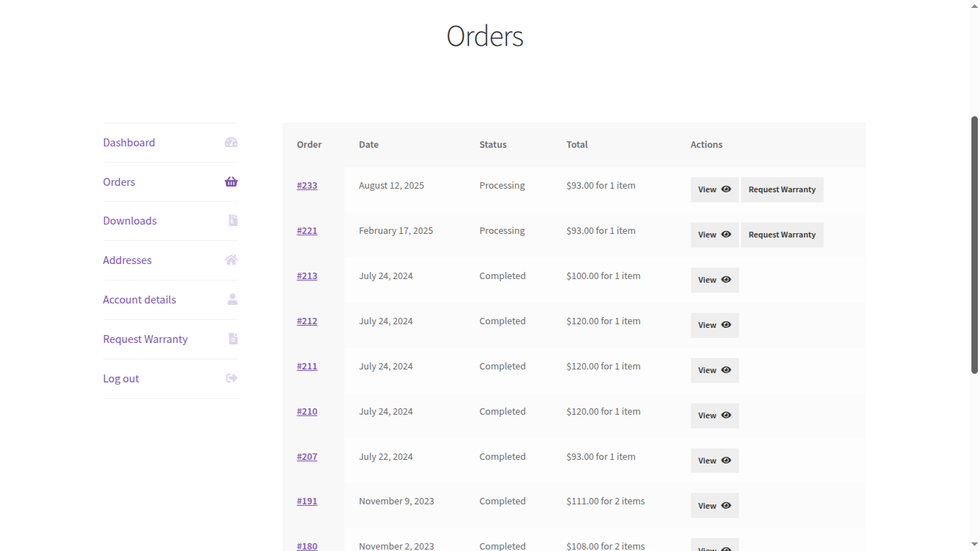Click the eye icon on order #233's View button
The width and height of the screenshot is (980, 551).
(x=726, y=189)
